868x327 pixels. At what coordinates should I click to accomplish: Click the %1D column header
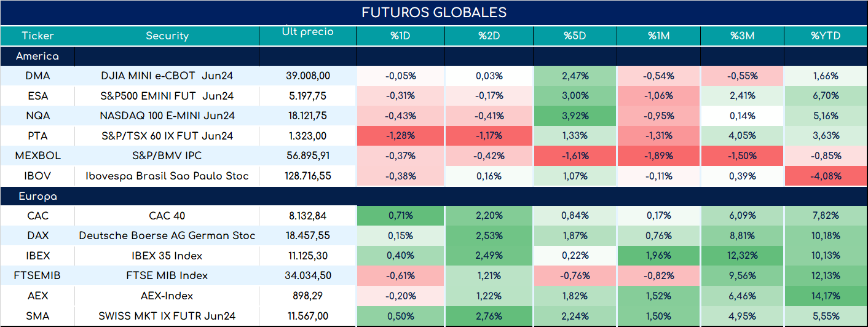coord(400,36)
